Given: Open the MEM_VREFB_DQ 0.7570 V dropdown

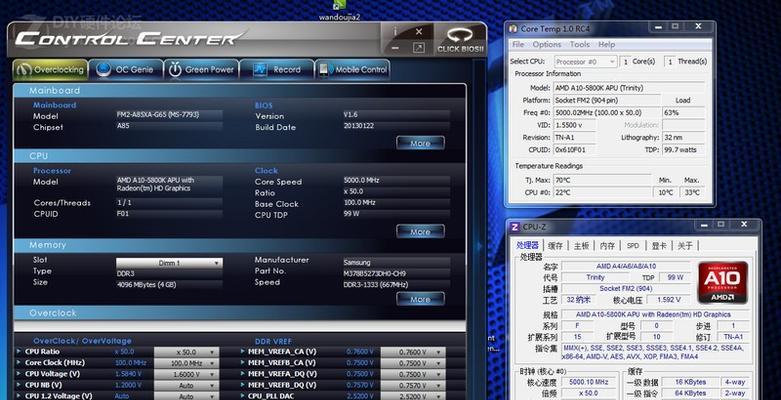Looking at the screenshot, I should pyautogui.click(x=413, y=385).
